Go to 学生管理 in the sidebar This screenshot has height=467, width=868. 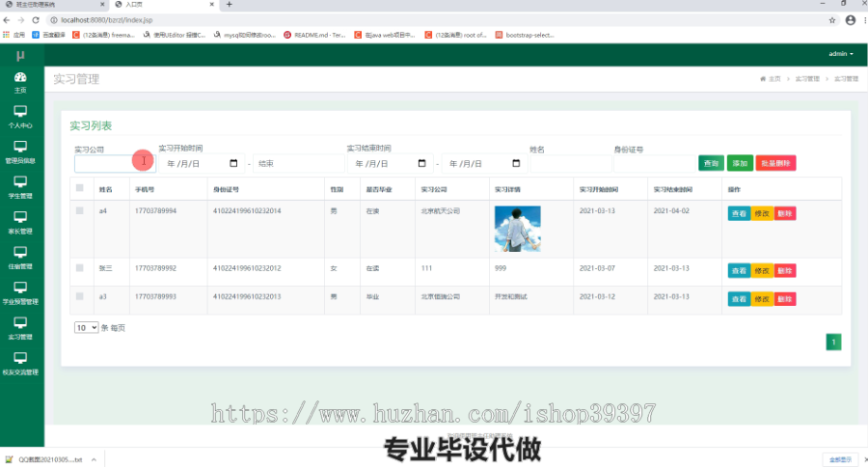tap(20, 188)
